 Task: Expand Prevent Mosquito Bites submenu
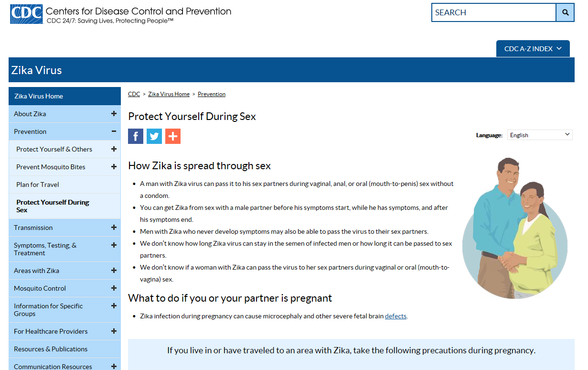pyautogui.click(x=114, y=167)
